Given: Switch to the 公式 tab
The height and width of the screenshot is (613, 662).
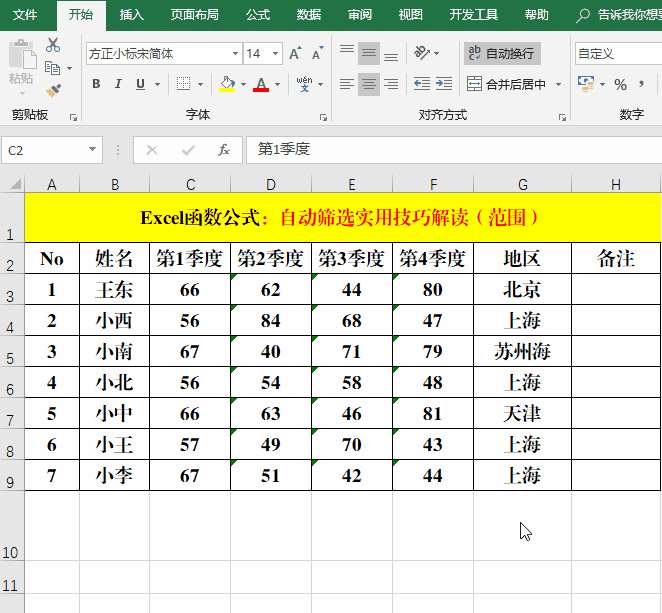Looking at the screenshot, I should click(257, 15).
